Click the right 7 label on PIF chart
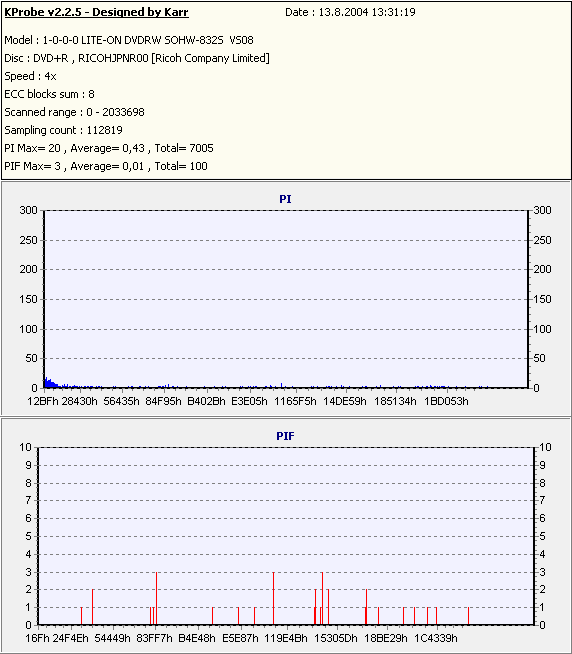 [x=542, y=500]
